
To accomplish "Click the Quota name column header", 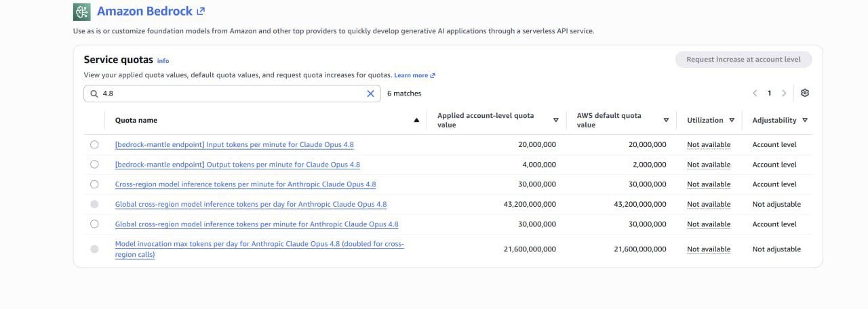I will point(136,121).
